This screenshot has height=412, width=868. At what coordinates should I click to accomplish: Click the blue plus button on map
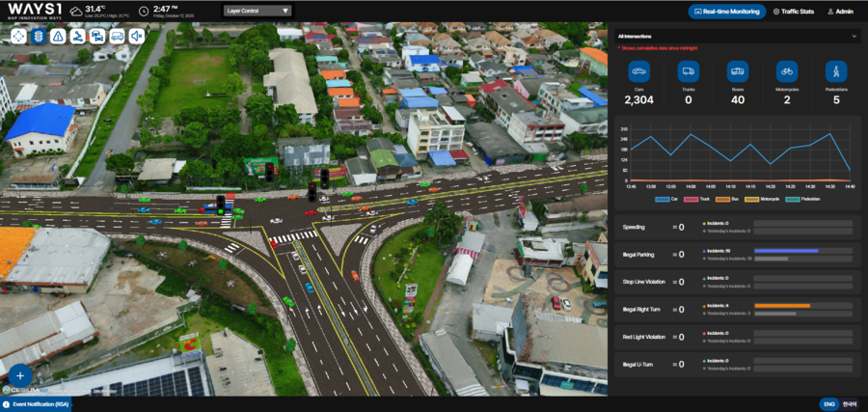point(19,375)
